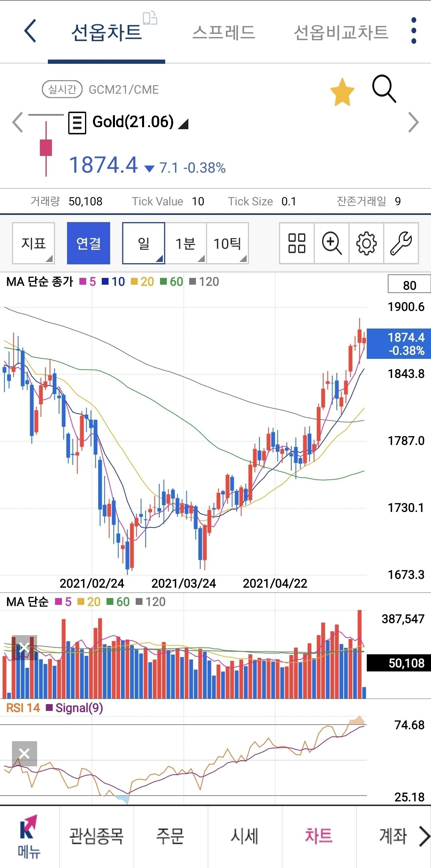
Task: Open the wrench tool icon
Action: (401, 243)
